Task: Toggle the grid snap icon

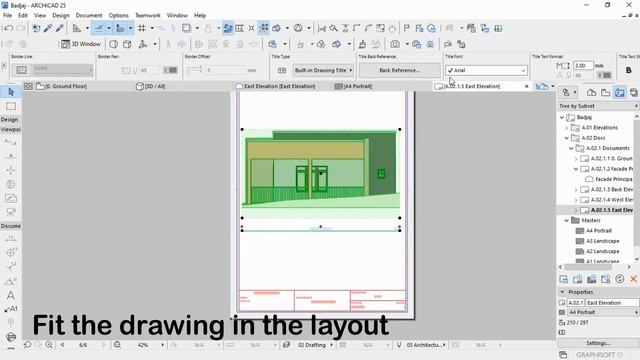Action: click(142, 28)
